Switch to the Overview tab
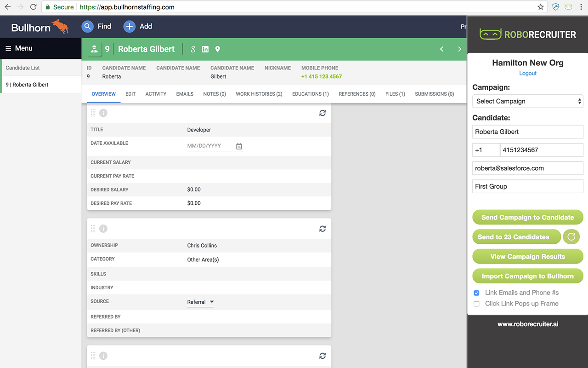The image size is (588, 368). point(104,94)
